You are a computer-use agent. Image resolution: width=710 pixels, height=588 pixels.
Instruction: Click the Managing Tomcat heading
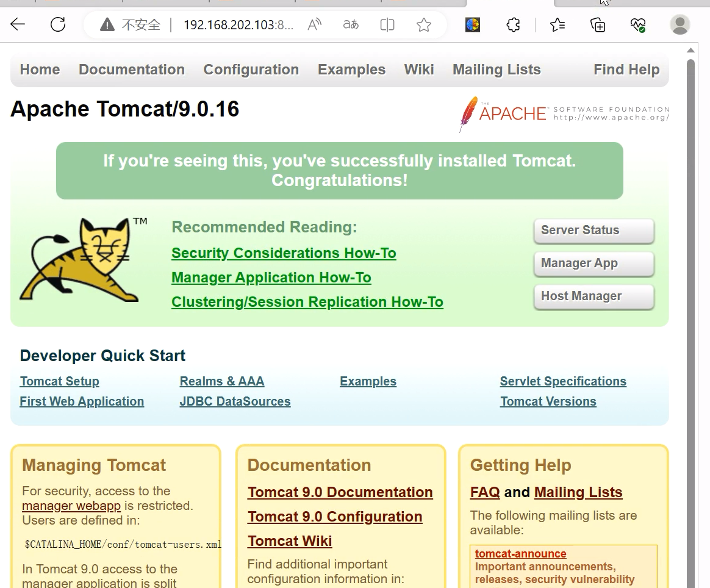(x=94, y=465)
